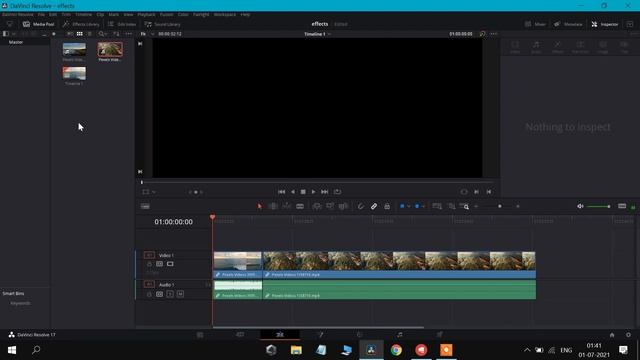
Task: Open the Sound Library panel
Action: 162,24
